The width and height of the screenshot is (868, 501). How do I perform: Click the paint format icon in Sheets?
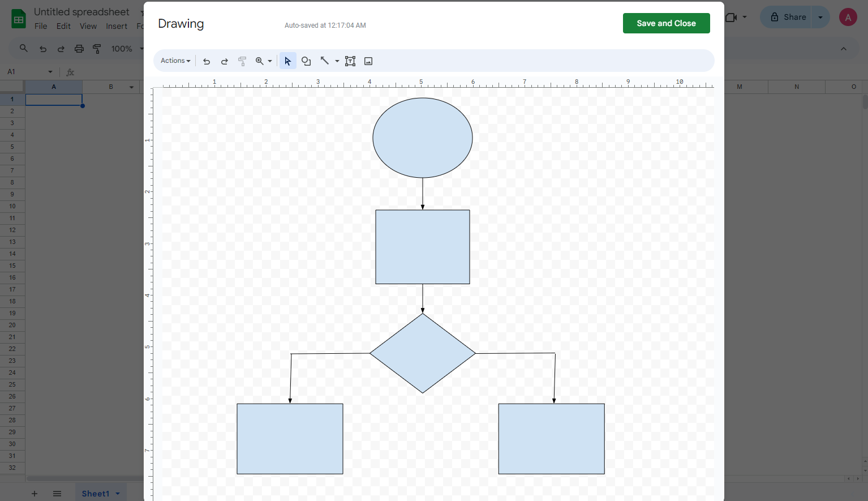97,49
